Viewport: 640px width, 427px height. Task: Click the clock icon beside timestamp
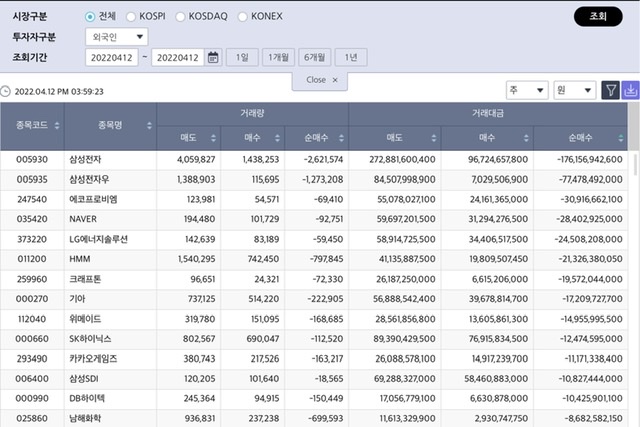6,91
